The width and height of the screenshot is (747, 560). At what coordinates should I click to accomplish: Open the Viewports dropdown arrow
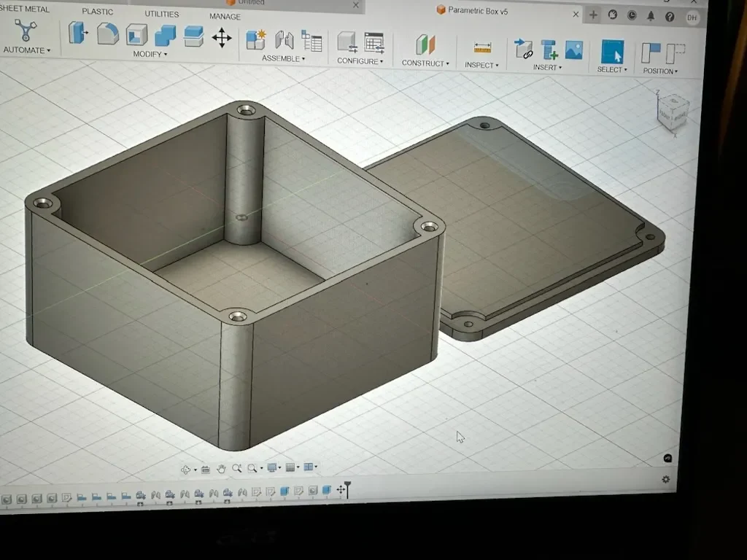[315, 467]
